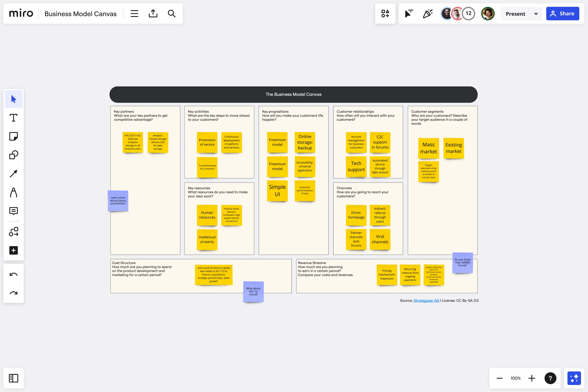Open the help question mark
588x392 pixels.
pyautogui.click(x=550, y=378)
